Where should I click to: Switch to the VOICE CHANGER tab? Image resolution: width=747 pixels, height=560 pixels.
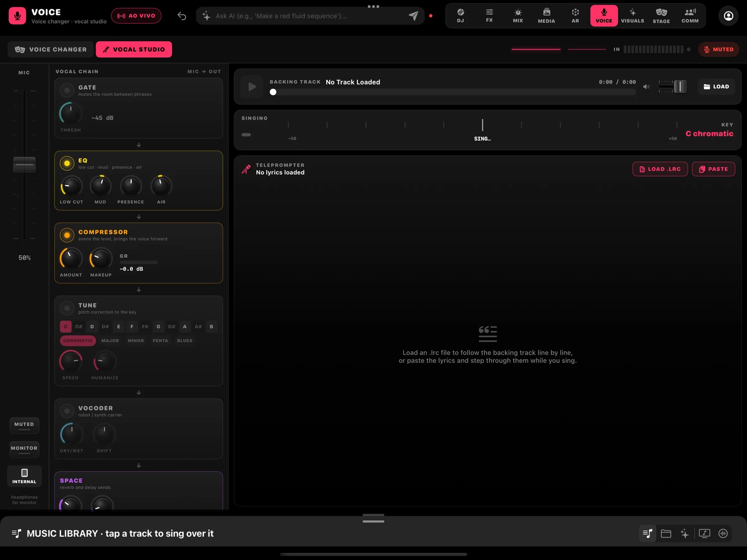click(x=51, y=49)
